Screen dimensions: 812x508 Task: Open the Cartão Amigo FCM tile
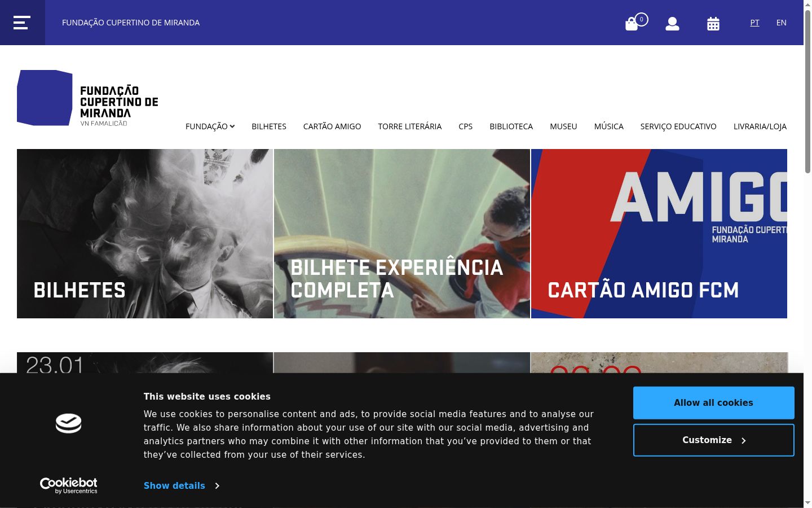(659, 234)
